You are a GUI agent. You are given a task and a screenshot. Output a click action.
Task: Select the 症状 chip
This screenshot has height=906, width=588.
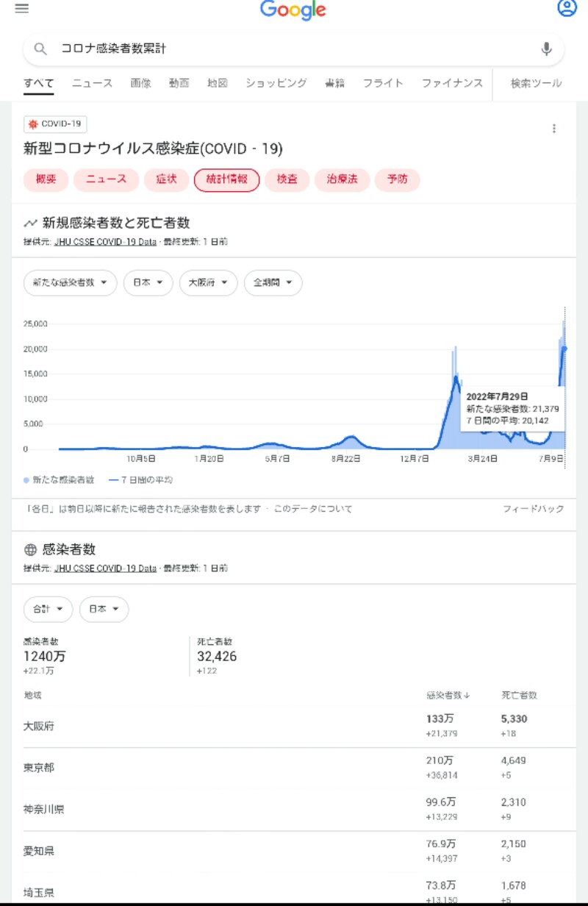(166, 179)
